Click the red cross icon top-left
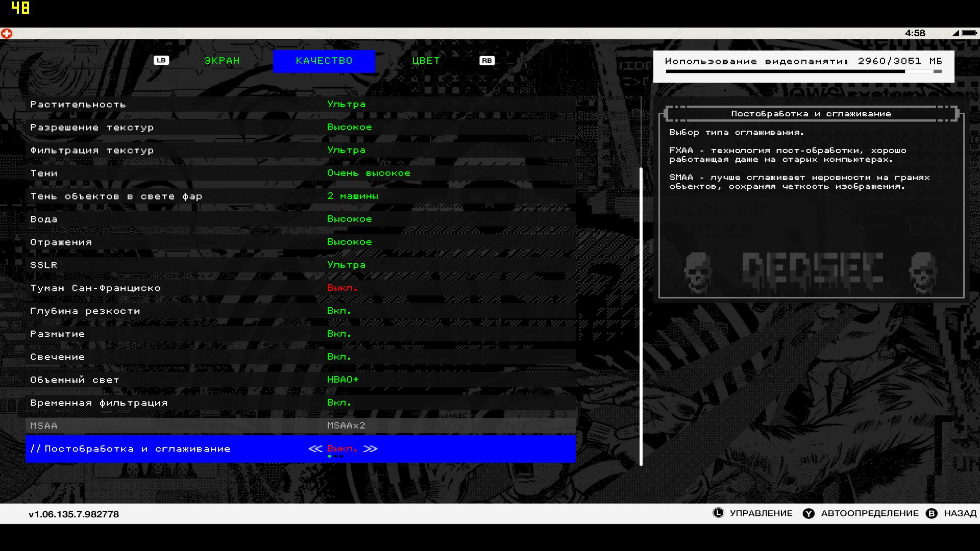The height and width of the screenshot is (551, 980). (x=7, y=34)
